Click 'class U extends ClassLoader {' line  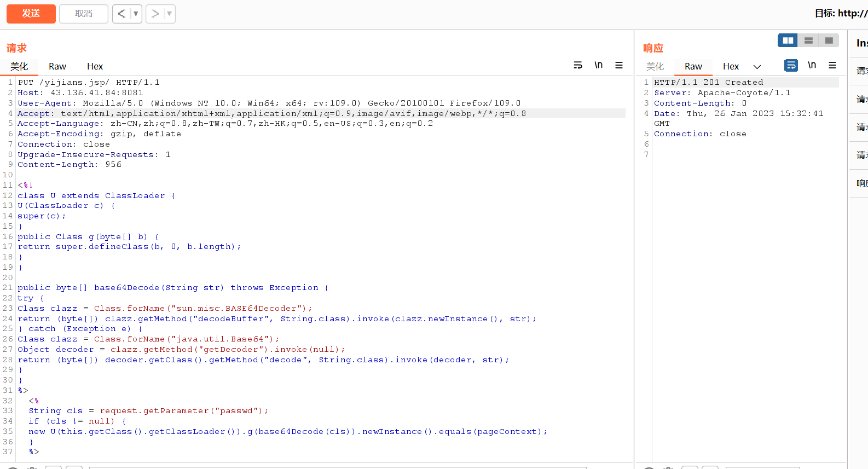96,196
